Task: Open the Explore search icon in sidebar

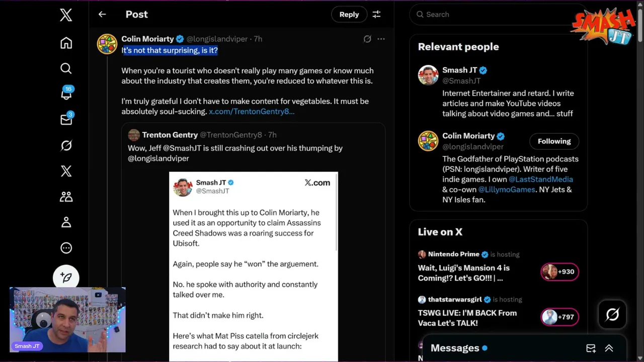Action: (66, 68)
